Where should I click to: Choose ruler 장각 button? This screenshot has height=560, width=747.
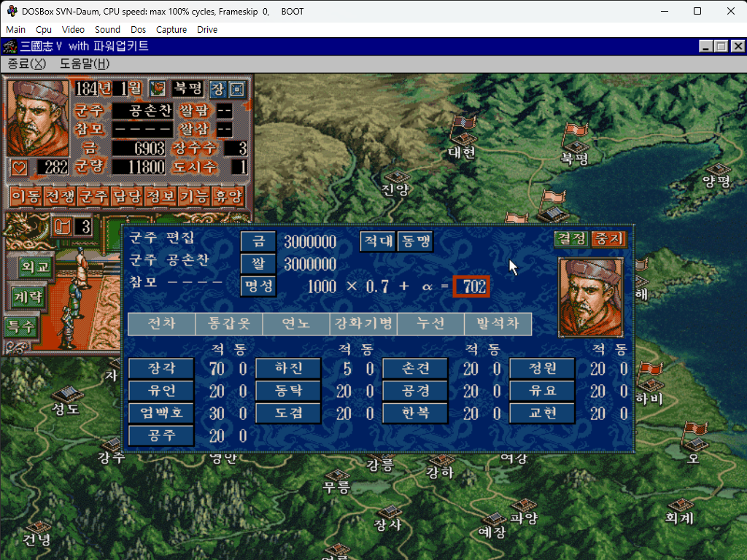(161, 368)
